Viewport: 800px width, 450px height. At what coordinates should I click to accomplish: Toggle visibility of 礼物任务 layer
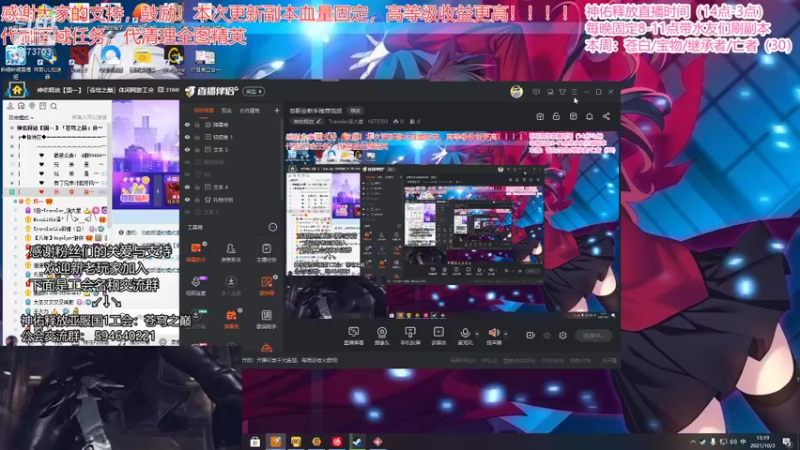187,199
